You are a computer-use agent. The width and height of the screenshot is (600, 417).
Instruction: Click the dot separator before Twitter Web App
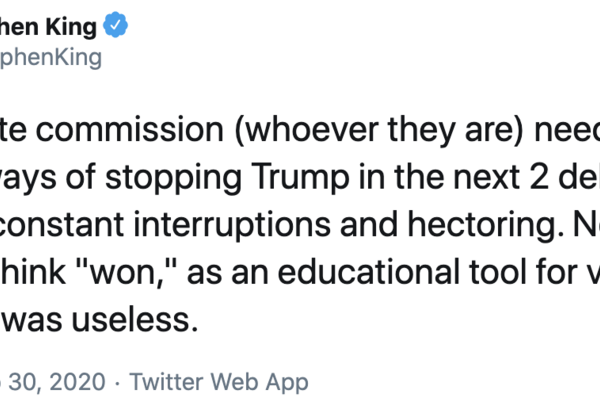coord(117,381)
